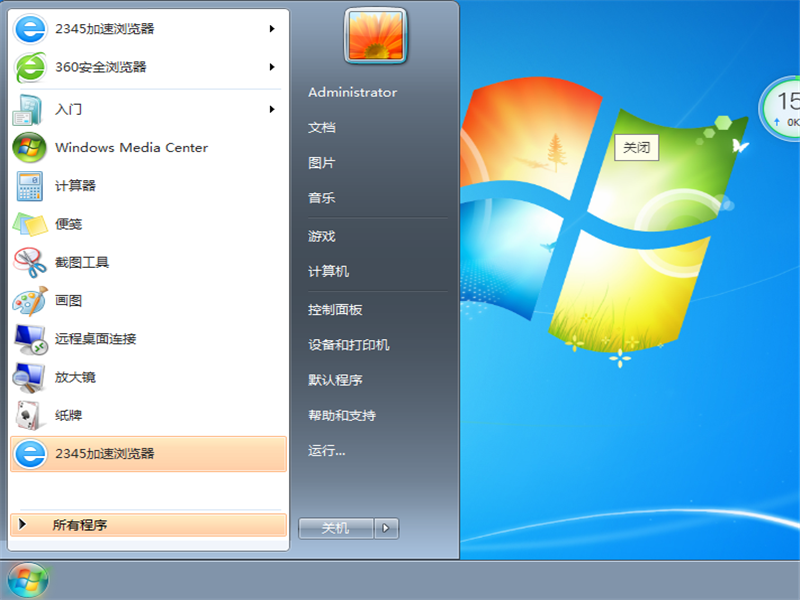This screenshot has height=600, width=800.
Task: Click the 入门 Getting Started icon
Action: click(28, 109)
